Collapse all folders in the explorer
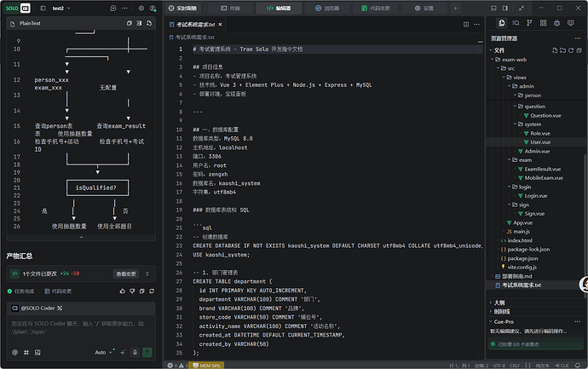This screenshot has width=588, height=369. coord(579,50)
